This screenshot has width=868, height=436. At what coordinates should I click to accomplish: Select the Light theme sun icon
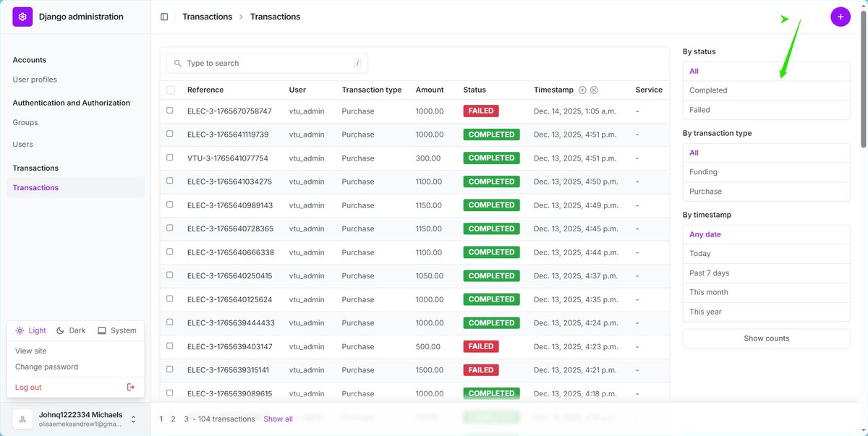click(x=21, y=330)
